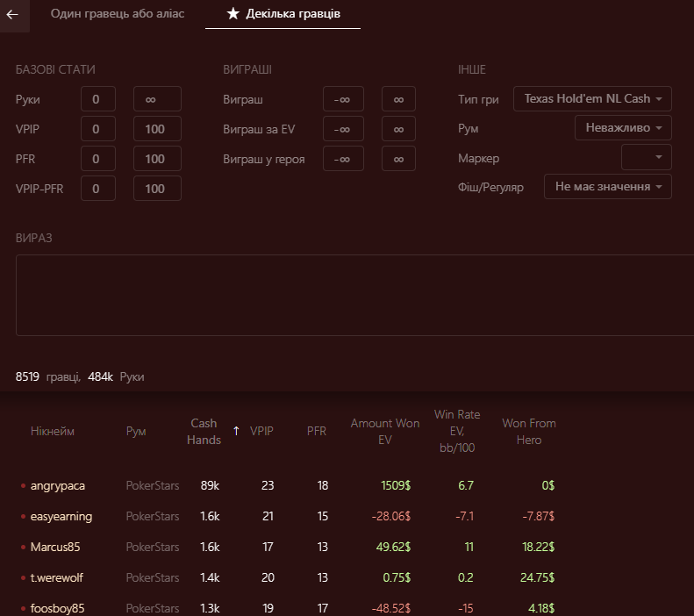Click the VPIP-PFR minimum input field
The image size is (694, 616).
98,189
